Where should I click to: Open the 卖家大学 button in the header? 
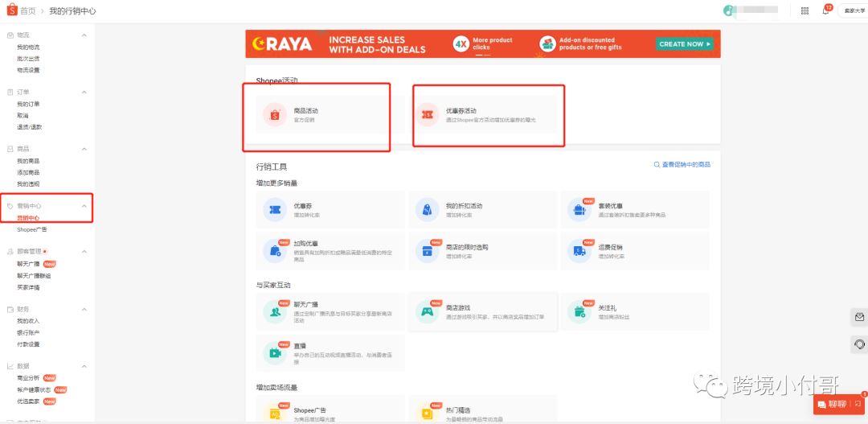click(853, 10)
